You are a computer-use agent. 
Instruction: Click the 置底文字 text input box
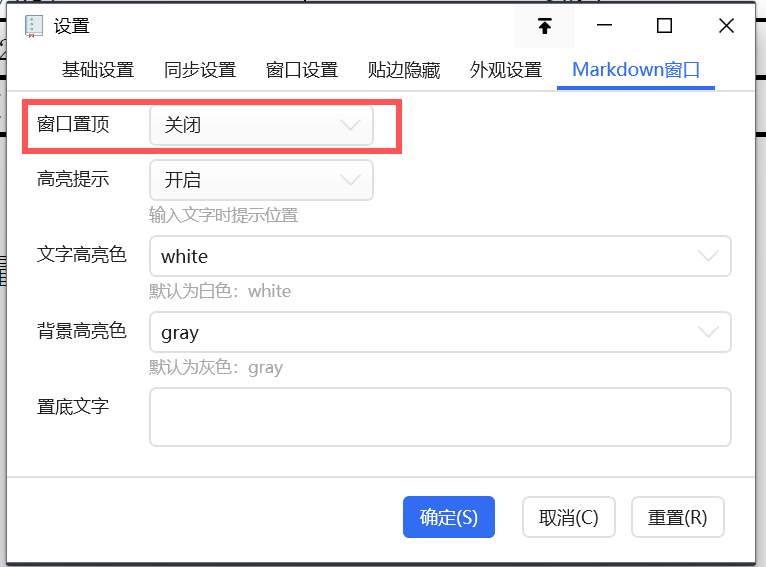click(440, 417)
